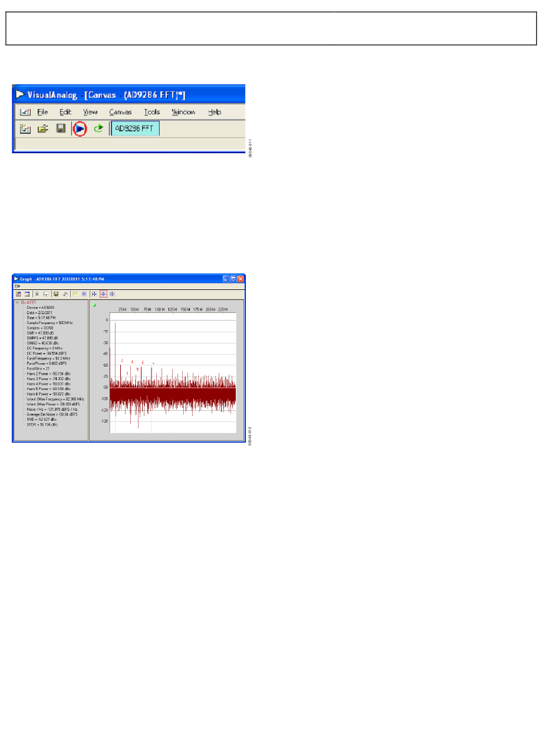560x739 pixels.
Task: Open the File menu in Graph window
Action: pos(17,286)
